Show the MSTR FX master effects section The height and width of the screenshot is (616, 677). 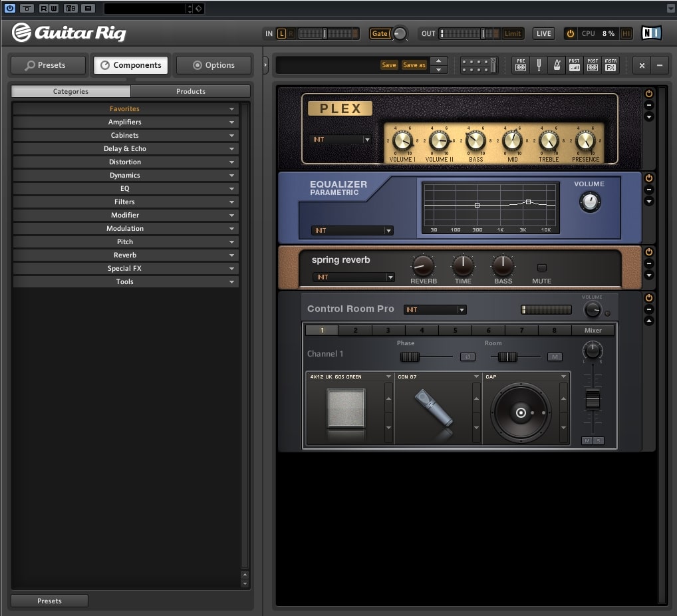tap(610, 65)
